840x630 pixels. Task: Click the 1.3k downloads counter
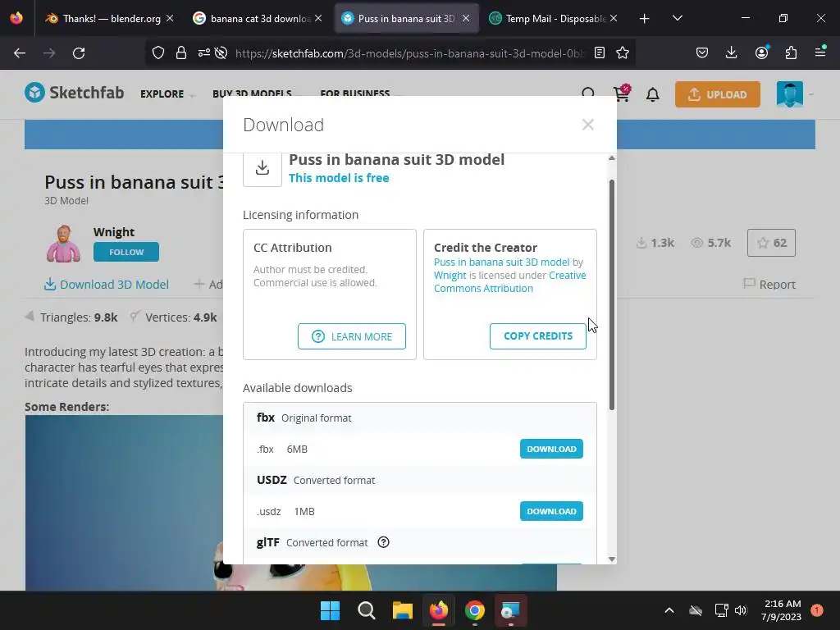point(655,243)
